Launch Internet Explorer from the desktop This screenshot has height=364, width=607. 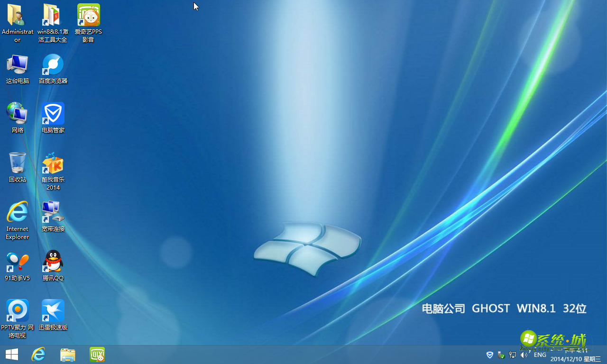(17, 212)
